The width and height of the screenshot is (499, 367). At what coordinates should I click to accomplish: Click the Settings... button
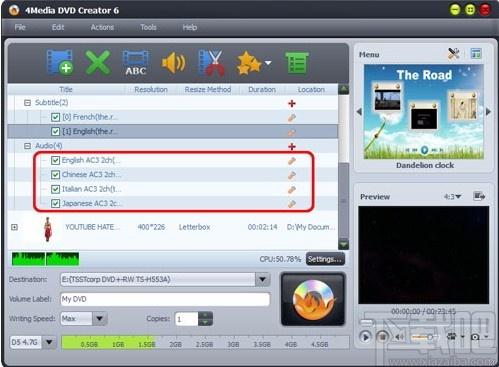point(325,259)
